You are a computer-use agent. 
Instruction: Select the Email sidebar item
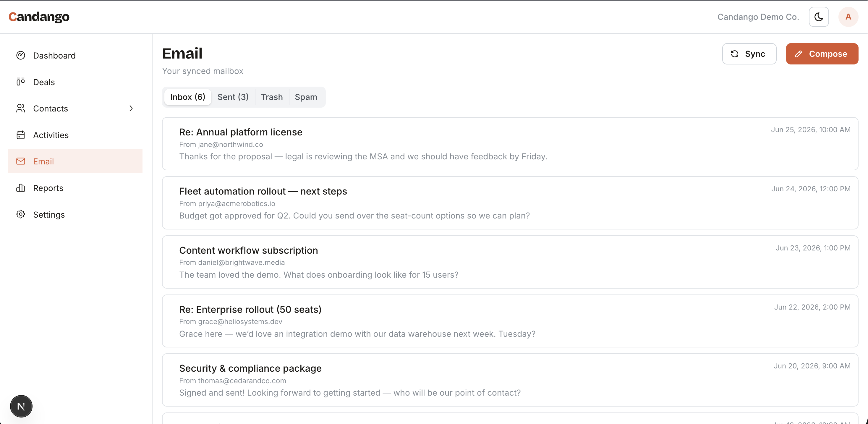click(x=75, y=161)
